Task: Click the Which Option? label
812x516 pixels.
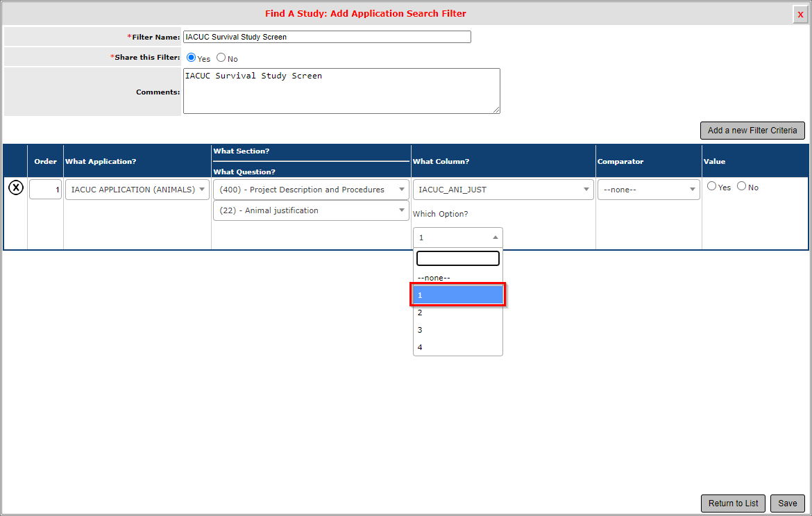Action: coord(440,214)
